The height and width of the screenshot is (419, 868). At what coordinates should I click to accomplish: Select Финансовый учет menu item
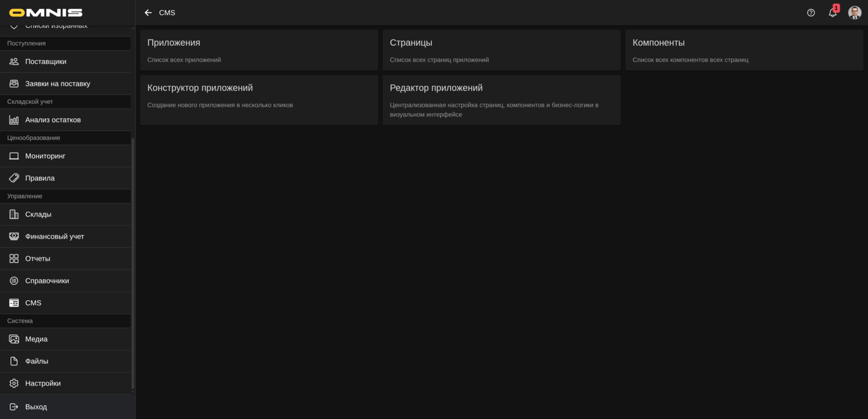click(54, 236)
